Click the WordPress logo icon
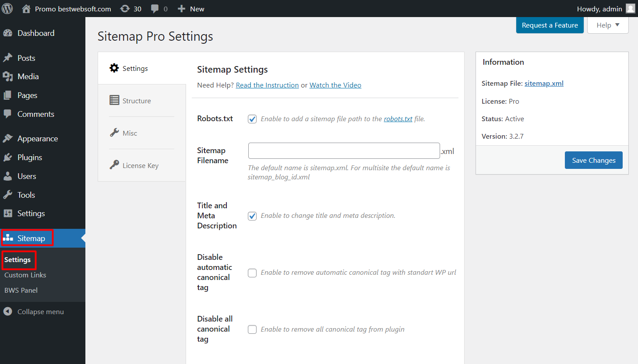 click(7, 9)
